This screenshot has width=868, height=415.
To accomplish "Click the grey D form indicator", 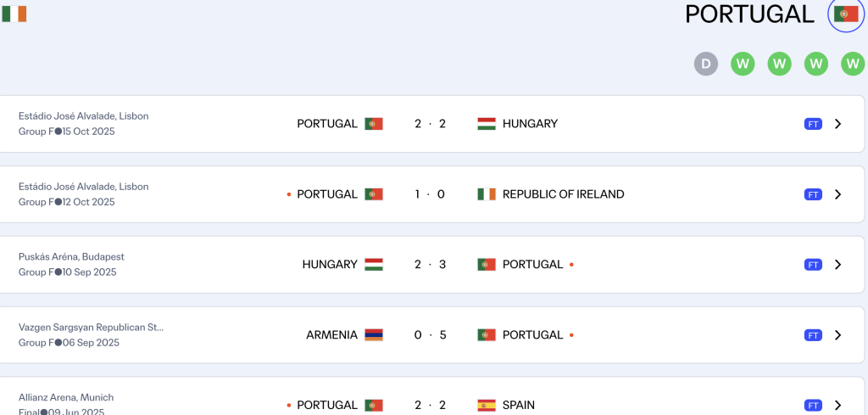I will [706, 64].
